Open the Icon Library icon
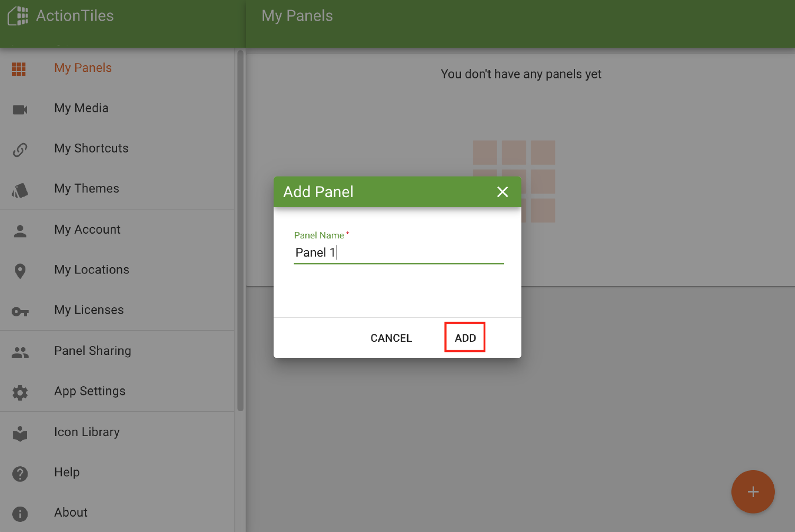Screen dimensions: 795x532 coord(20,433)
